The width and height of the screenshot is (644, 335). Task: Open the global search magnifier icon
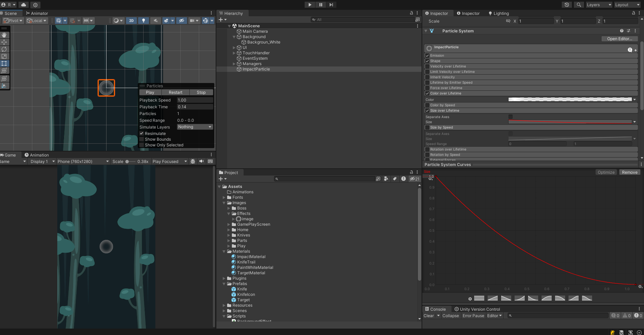pyautogui.click(x=579, y=5)
